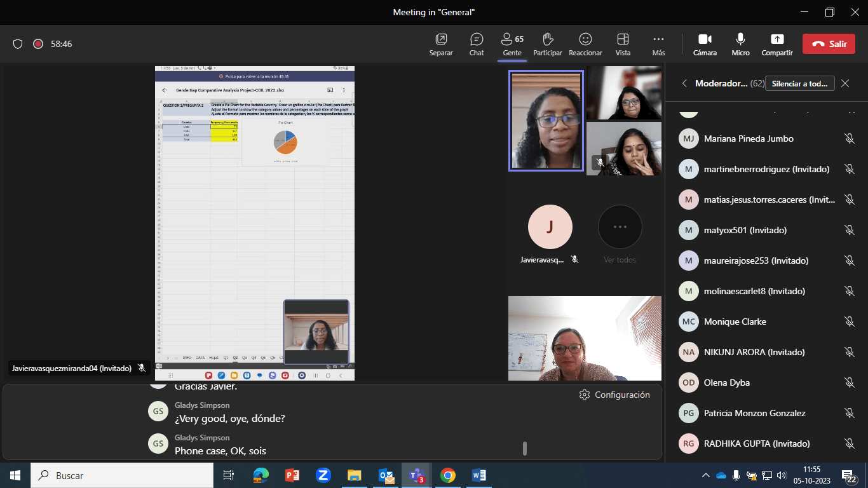This screenshot has width=868, height=488.
Task: Click Silenciar a todos button
Action: click(x=799, y=83)
